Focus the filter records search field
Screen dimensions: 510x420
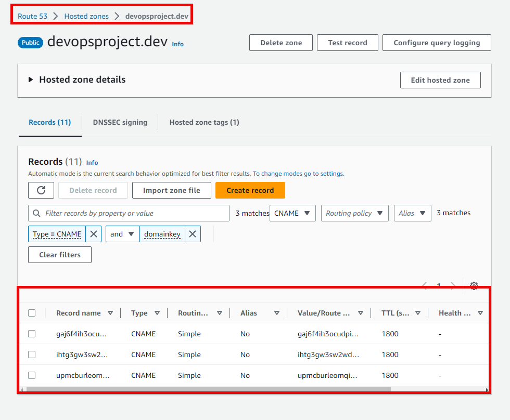point(129,213)
